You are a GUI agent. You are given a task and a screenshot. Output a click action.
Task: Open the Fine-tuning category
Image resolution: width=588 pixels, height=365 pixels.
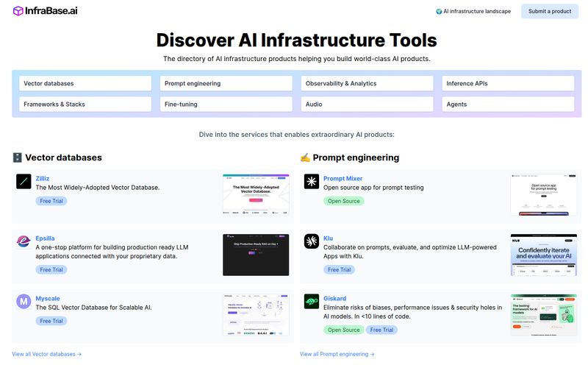(226, 104)
